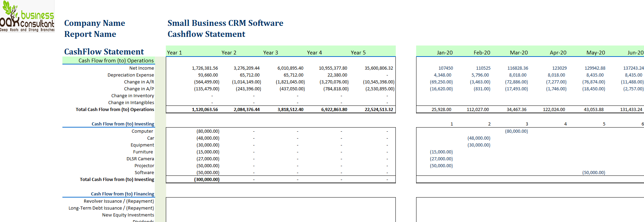Select the Change in A/R label
The width and height of the screenshot is (644, 222).
139,82
